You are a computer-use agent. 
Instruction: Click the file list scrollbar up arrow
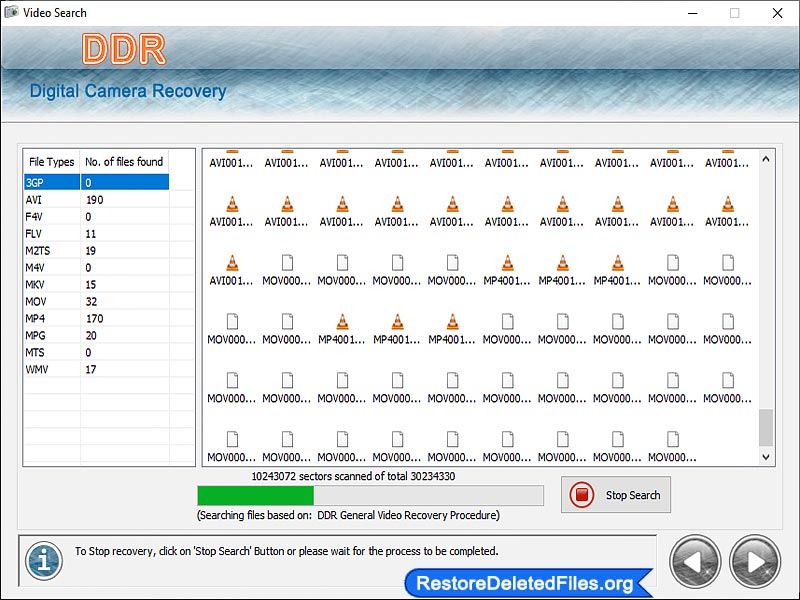coord(765,159)
